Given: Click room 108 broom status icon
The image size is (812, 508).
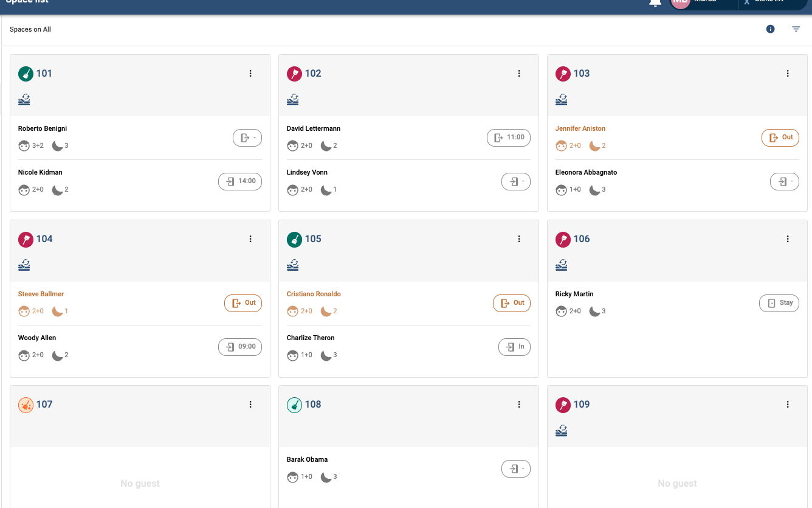Looking at the screenshot, I should click(294, 405).
